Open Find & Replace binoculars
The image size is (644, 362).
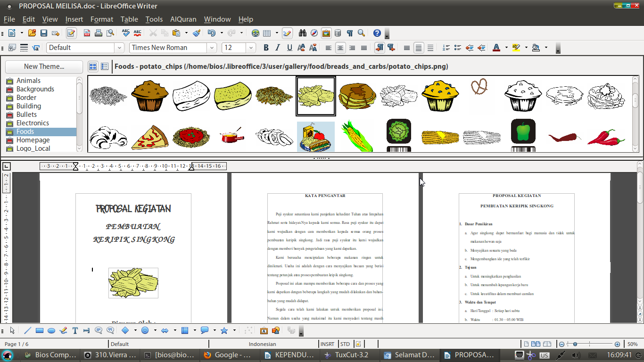pyautogui.click(x=302, y=33)
